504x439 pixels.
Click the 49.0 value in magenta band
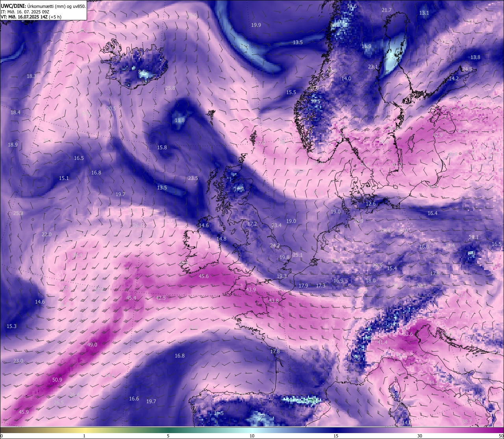tap(92, 345)
